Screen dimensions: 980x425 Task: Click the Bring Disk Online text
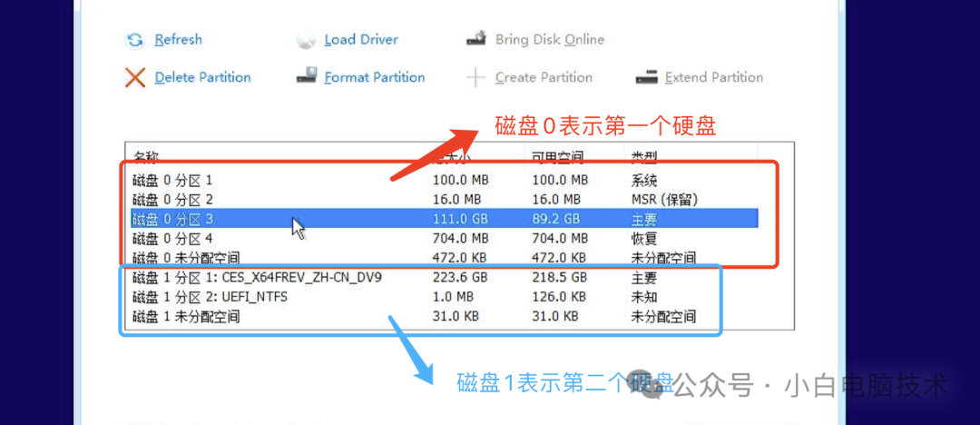[549, 40]
